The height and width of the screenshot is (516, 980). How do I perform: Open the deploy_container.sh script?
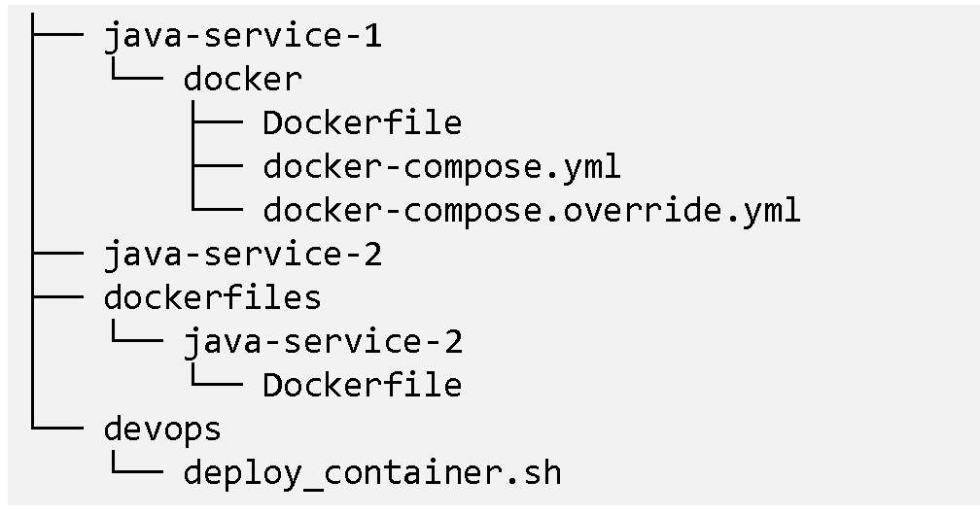(x=371, y=472)
